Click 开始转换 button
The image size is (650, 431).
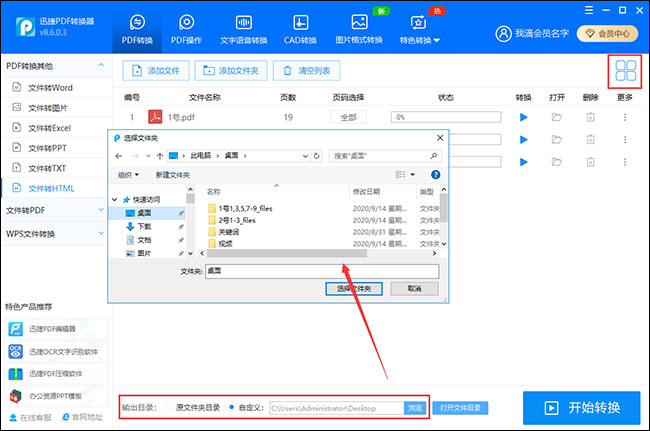coord(582,408)
